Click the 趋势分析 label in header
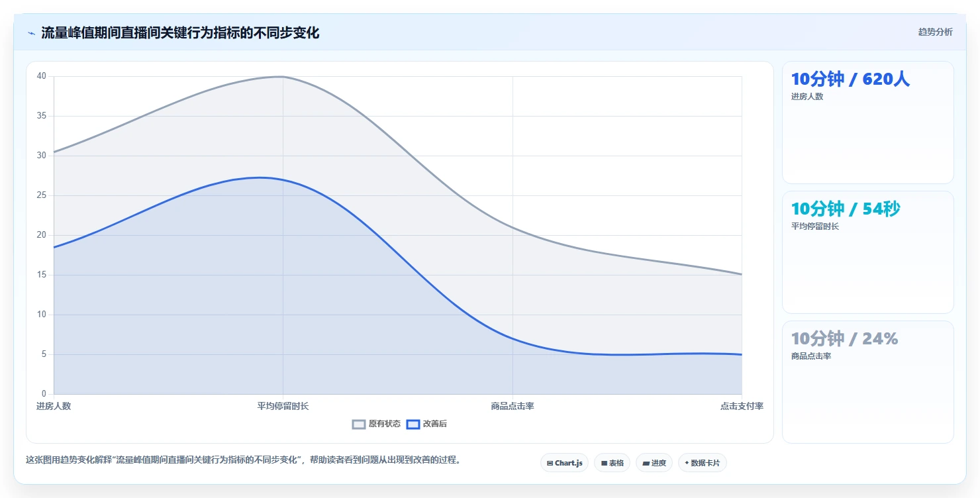Viewport: 980px width, 498px height. point(935,32)
